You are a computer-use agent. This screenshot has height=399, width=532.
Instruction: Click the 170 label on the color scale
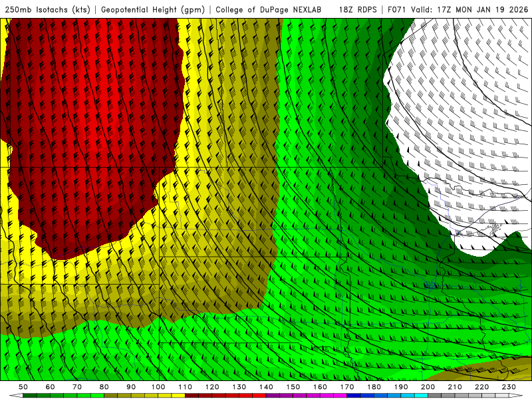point(347,387)
